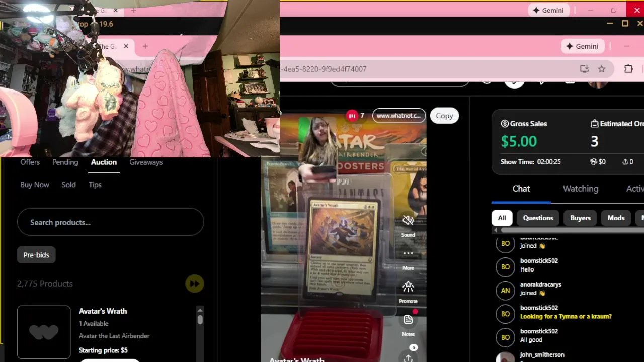This screenshot has width=644, height=362.
Task: Focus the Search products field
Action: pyautogui.click(x=110, y=222)
